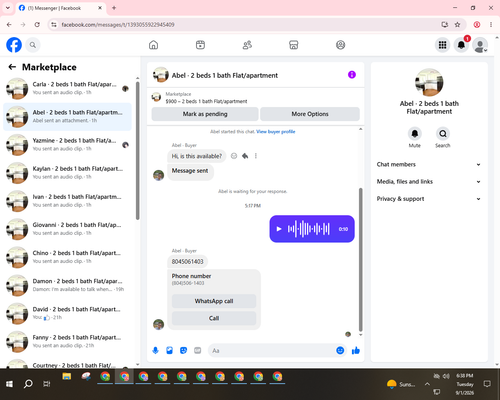Choose a sticker icon
This screenshot has height=400, width=500.
tap(183, 350)
